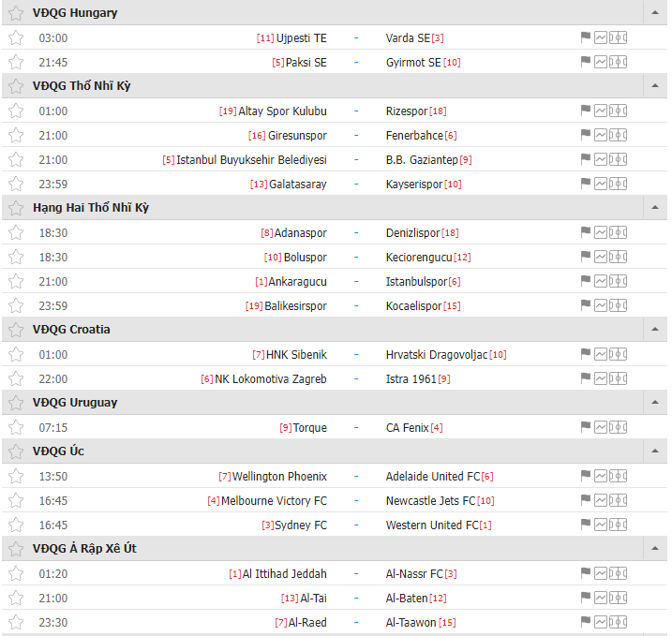Open pitch icon for Wellington Phoenix match

click(x=618, y=476)
